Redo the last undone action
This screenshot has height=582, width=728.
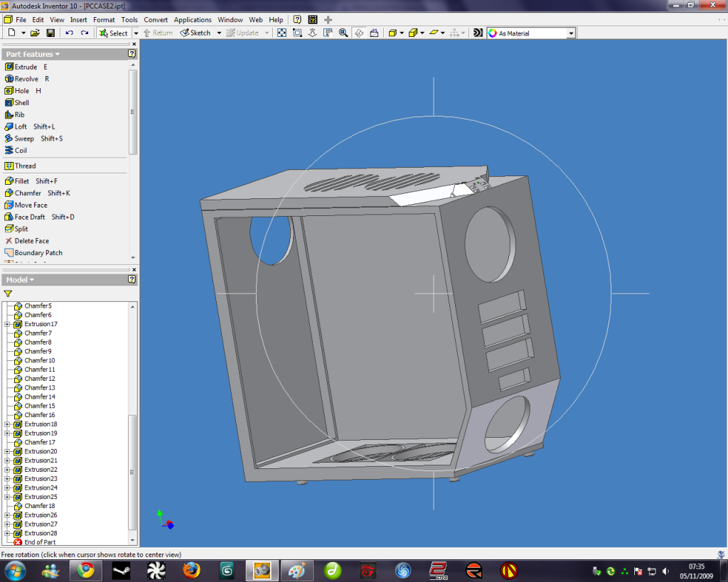[85, 33]
